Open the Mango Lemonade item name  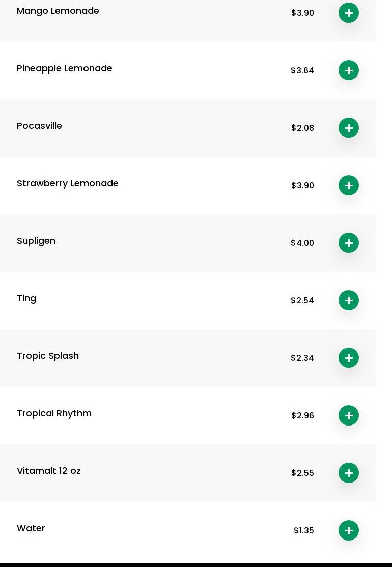58,11
